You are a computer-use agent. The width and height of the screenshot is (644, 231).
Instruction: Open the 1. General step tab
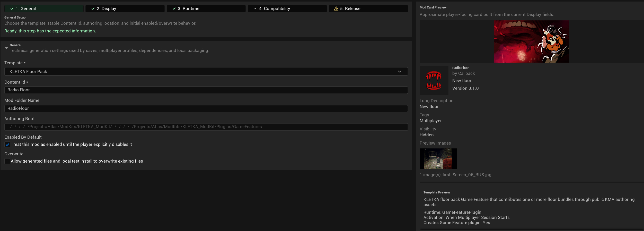click(44, 8)
